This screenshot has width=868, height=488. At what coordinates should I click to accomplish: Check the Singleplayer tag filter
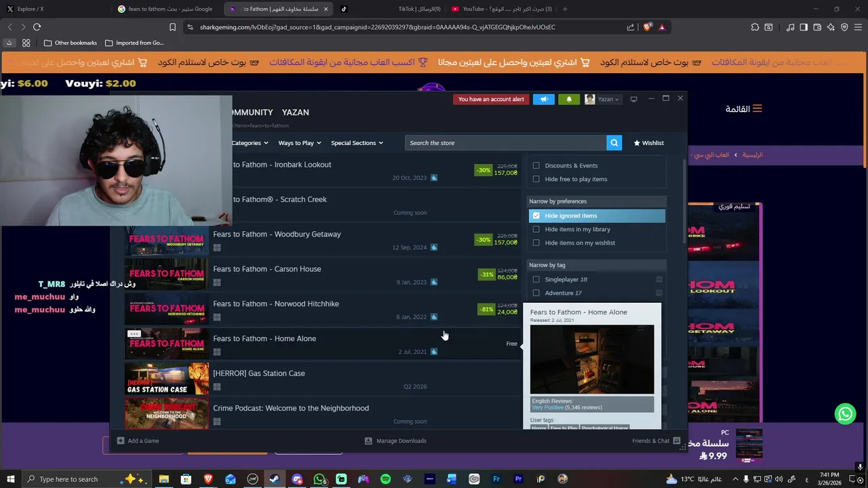tap(536, 279)
